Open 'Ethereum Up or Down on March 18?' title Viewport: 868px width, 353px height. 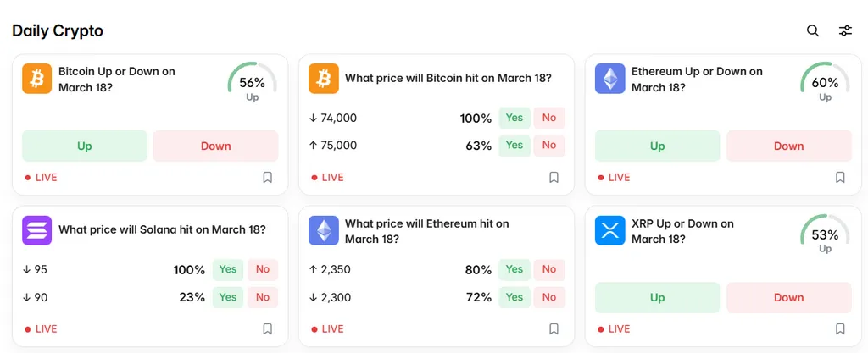697,80
